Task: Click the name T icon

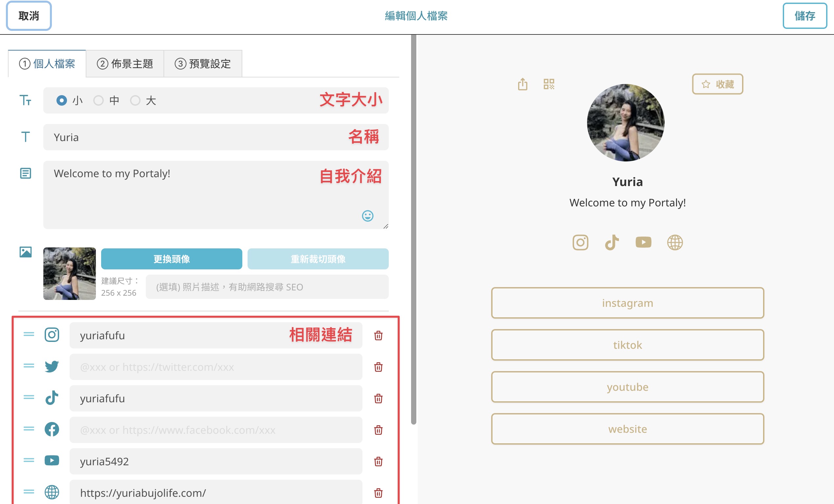Action: pyautogui.click(x=25, y=137)
